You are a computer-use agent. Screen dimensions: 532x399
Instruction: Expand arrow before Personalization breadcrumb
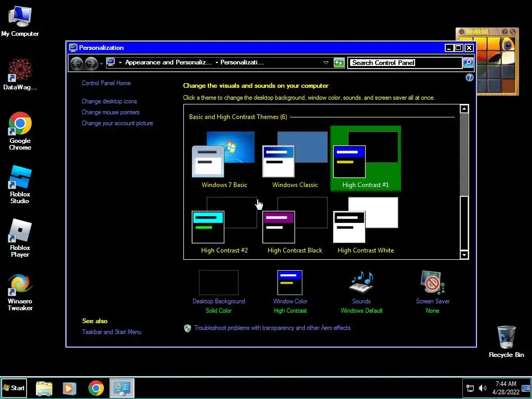coord(217,62)
